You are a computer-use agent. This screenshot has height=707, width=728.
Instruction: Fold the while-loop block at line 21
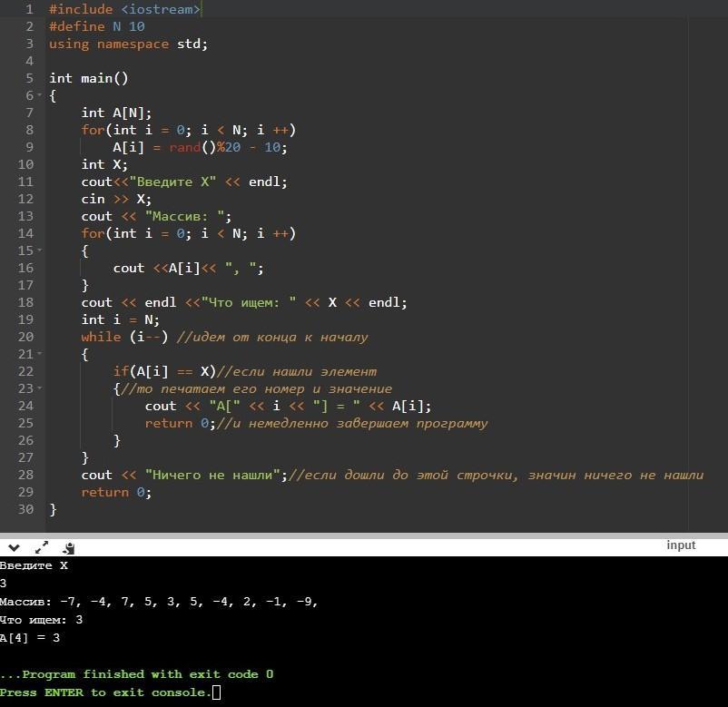click(39, 355)
